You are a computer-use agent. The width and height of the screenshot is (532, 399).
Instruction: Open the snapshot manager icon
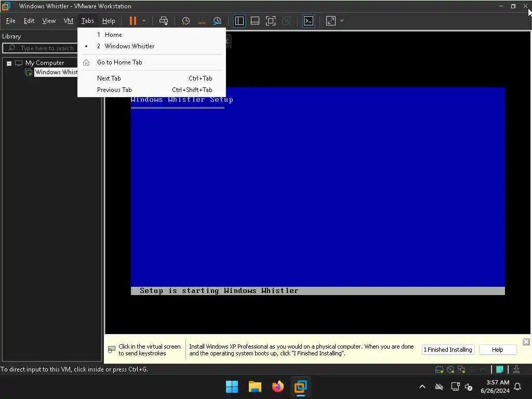(217, 21)
